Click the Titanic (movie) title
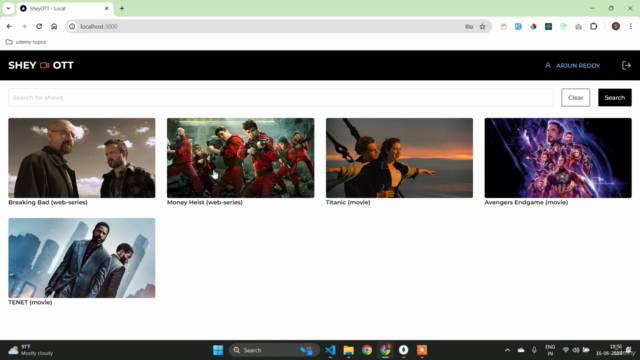Screen dimensions: 640x360 348,202
